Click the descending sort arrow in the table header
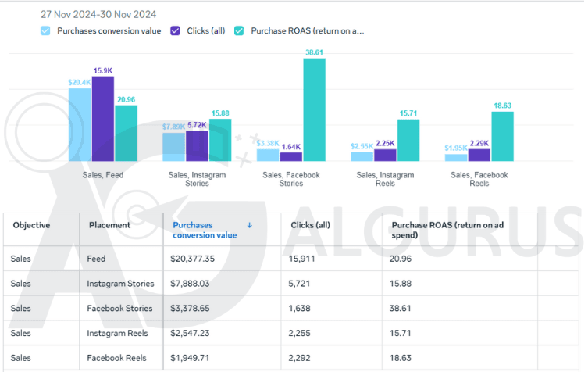 [x=249, y=225]
